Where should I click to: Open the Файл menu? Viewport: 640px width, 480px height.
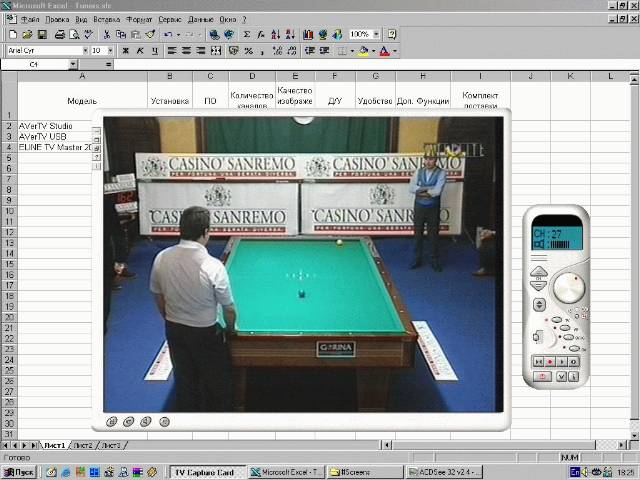click(x=30, y=20)
